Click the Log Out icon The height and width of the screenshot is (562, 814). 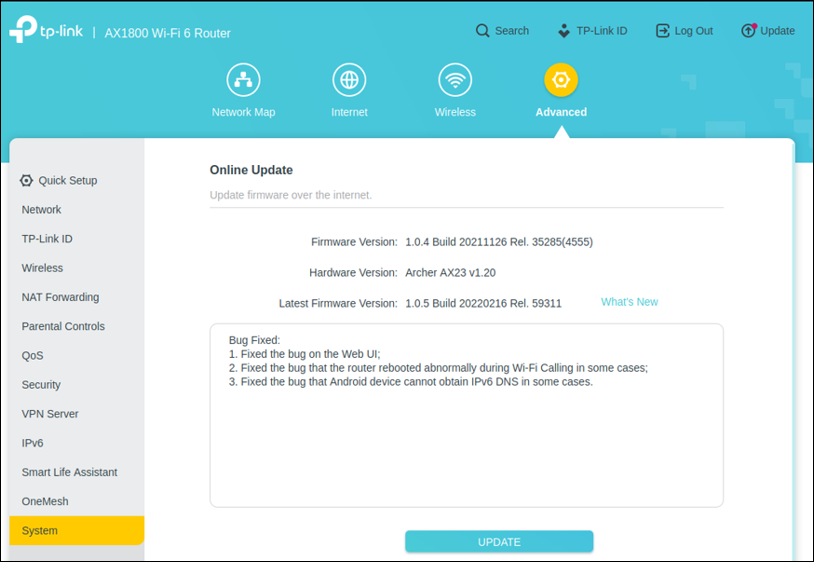(662, 31)
